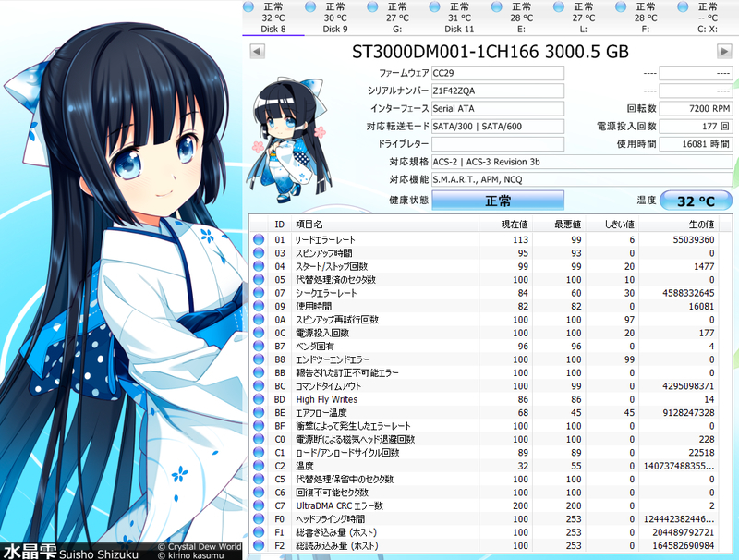Click status orb for attribute C6 回復不可能セクタ数

(259, 493)
